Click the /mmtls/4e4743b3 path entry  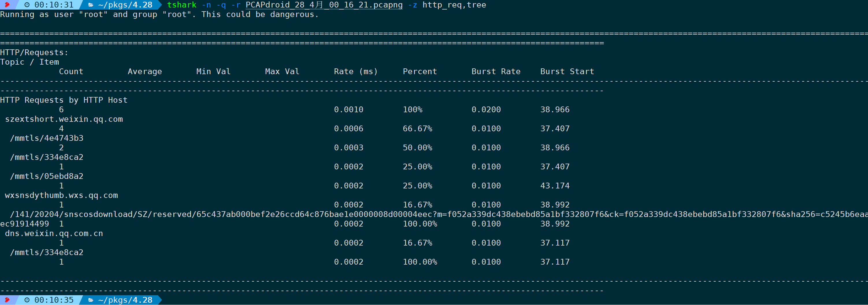coord(47,138)
